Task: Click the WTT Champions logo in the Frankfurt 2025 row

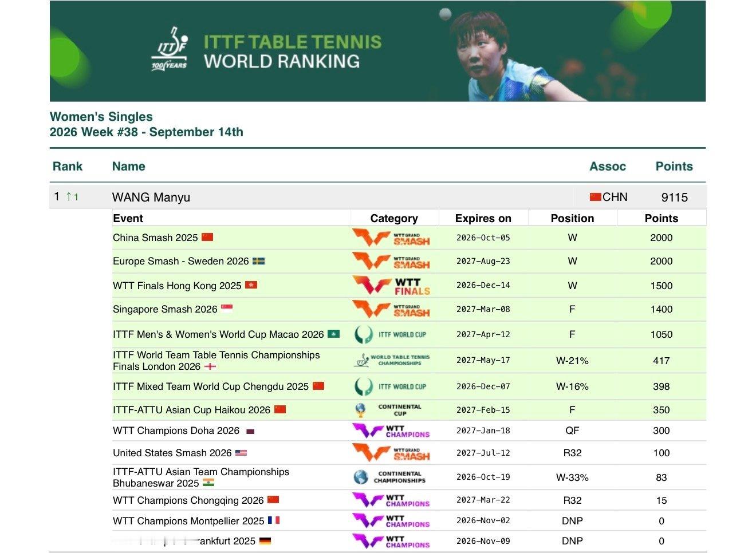Action: (391, 541)
